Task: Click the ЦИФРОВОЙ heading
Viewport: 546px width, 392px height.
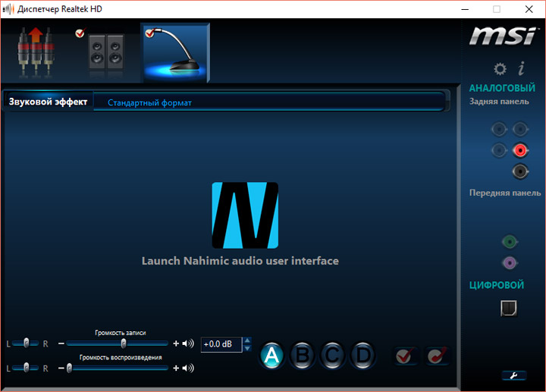Action: coord(497,285)
